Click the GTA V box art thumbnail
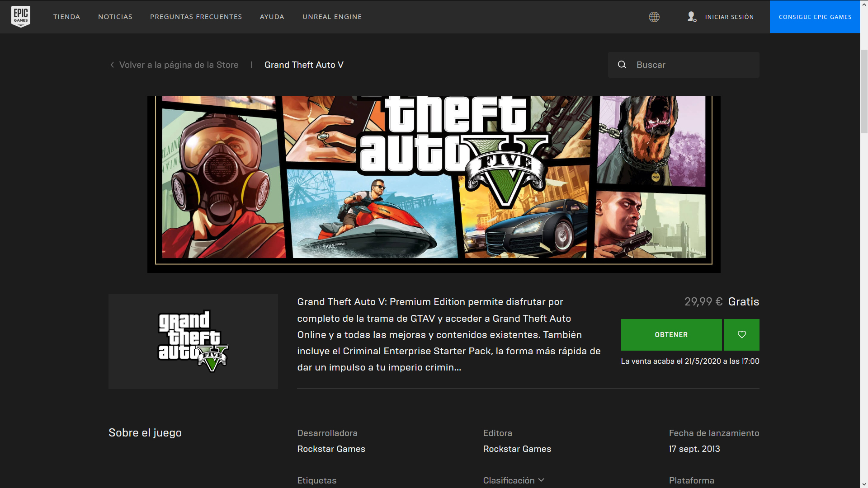This screenshot has height=488, width=868. (193, 341)
